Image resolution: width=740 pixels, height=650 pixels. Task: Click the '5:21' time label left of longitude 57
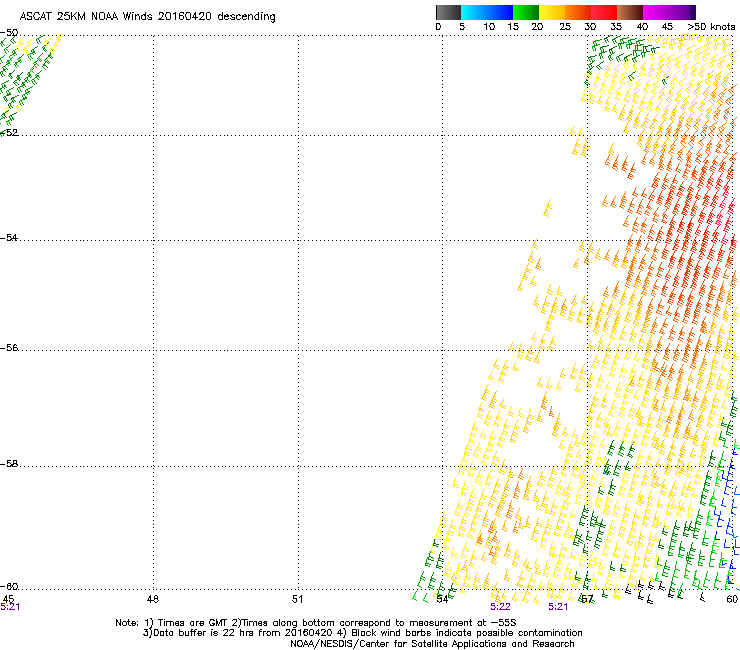[558, 607]
